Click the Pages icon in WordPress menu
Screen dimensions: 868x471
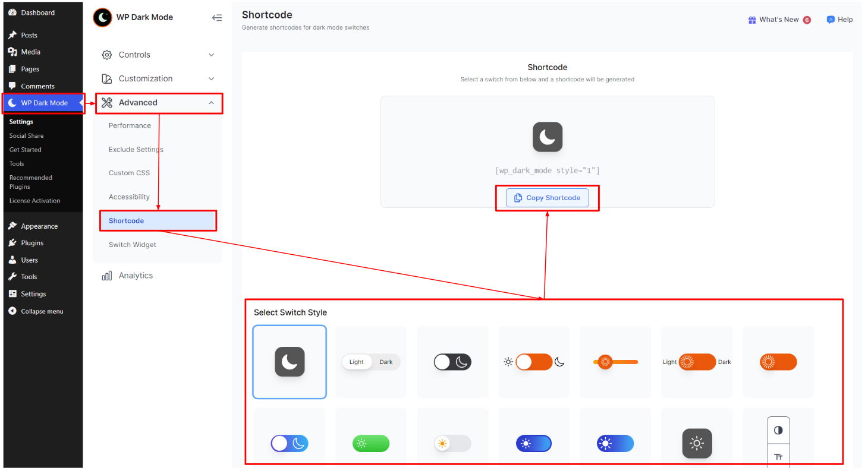coord(12,69)
